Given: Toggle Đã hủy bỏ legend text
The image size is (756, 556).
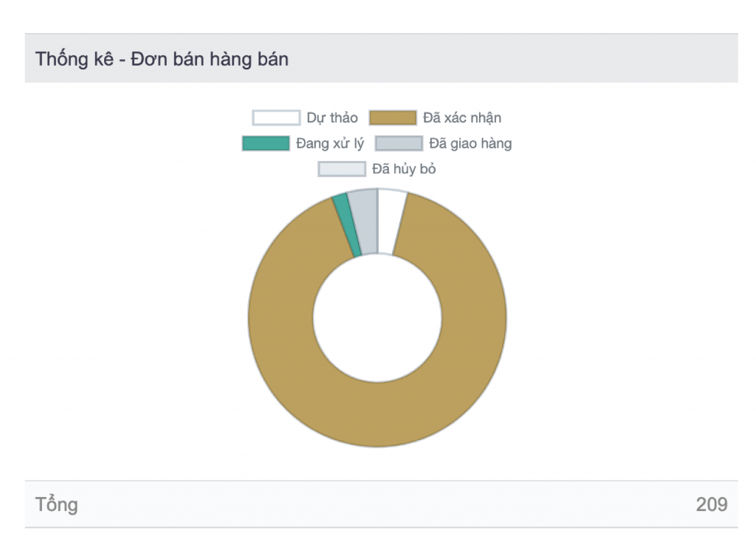Looking at the screenshot, I should [404, 169].
